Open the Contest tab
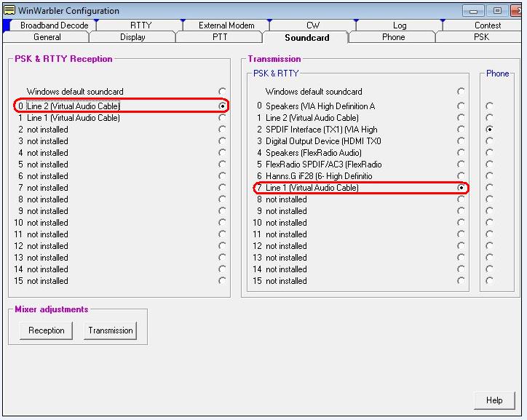 (x=487, y=25)
